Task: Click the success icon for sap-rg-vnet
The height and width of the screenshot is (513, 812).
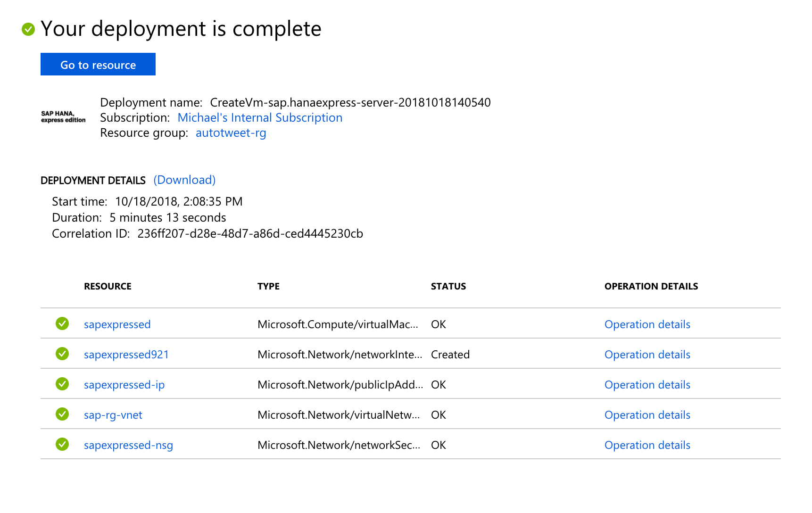Action: pos(62,414)
